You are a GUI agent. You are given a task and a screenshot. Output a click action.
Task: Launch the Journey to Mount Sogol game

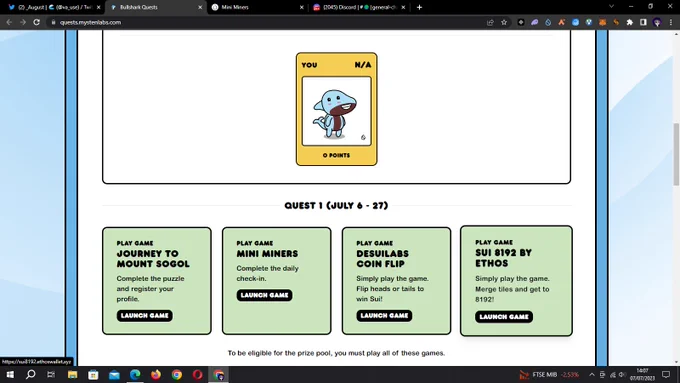(x=144, y=316)
